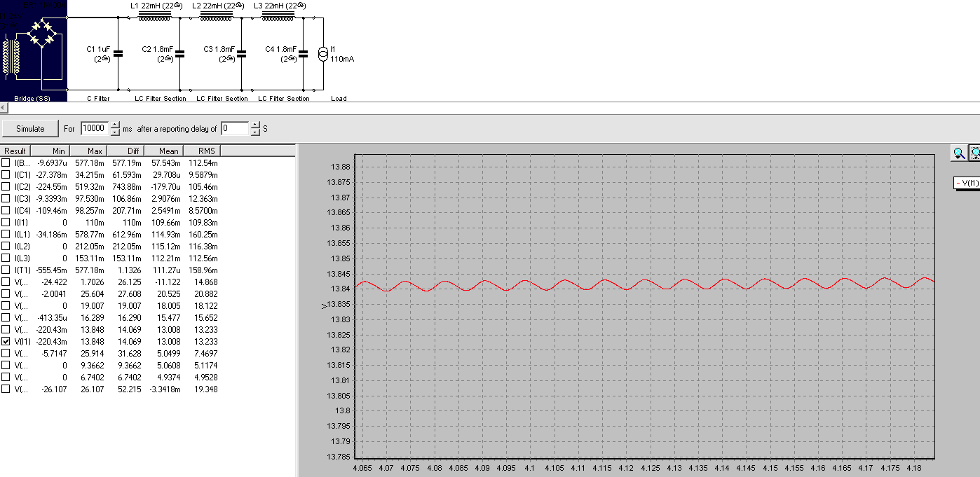Click the LC Filter Section label under C2

tap(161, 98)
